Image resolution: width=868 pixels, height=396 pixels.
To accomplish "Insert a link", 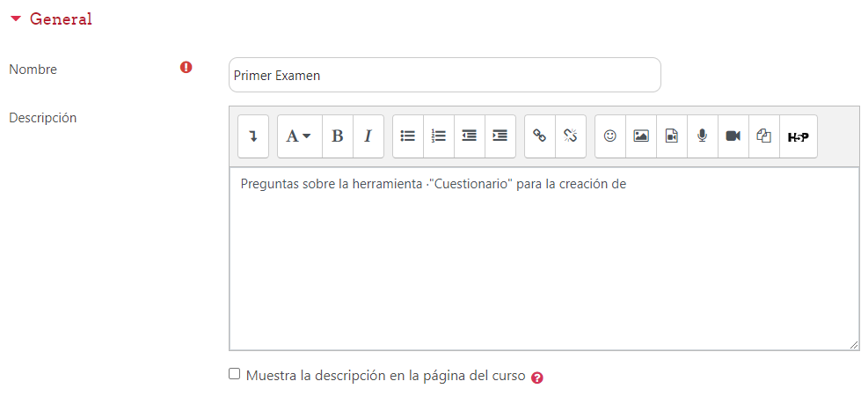I will (x=540, y=136).
